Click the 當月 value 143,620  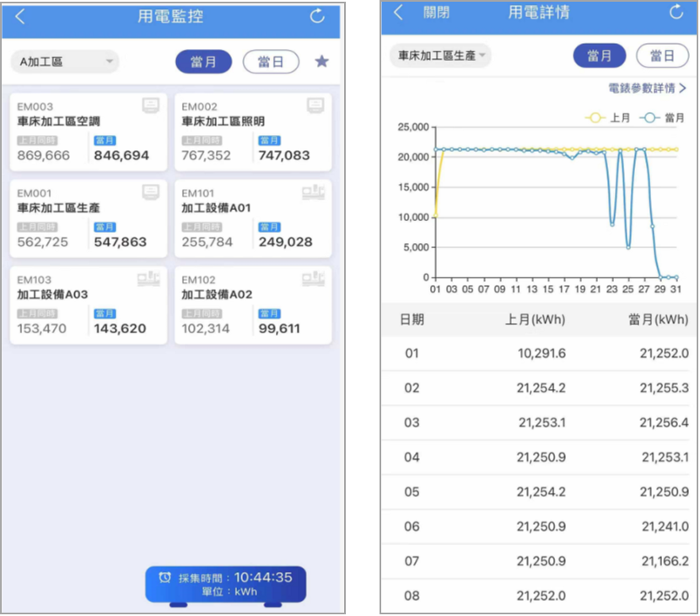click(x=120, y=329)
